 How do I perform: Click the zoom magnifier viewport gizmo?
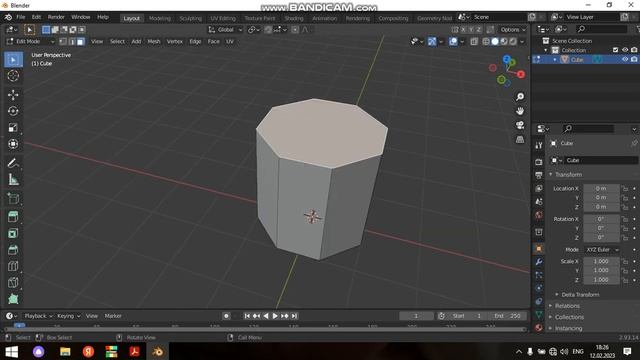520,97
